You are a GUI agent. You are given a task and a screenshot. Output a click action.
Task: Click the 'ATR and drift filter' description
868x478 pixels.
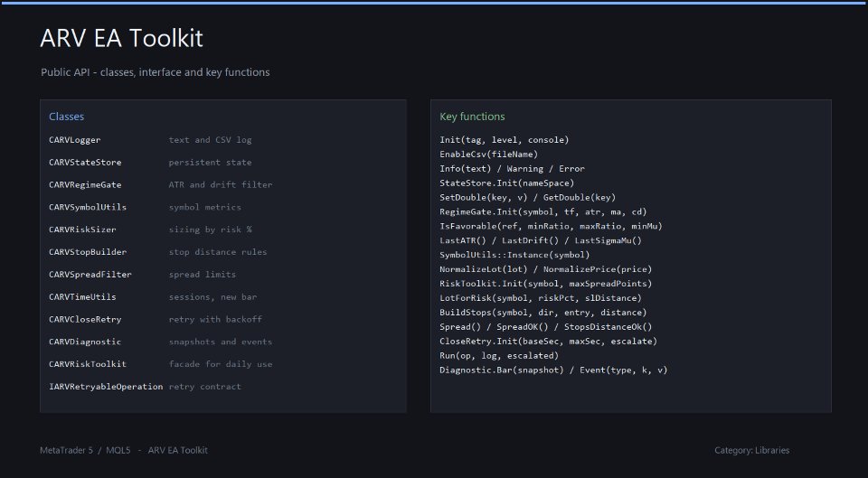[x=221, y=184]
